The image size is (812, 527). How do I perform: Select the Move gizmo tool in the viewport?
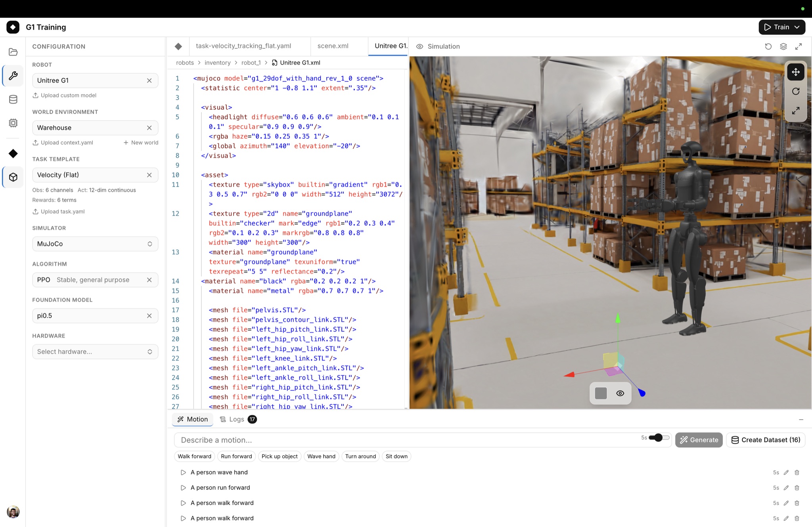(796, 72)
